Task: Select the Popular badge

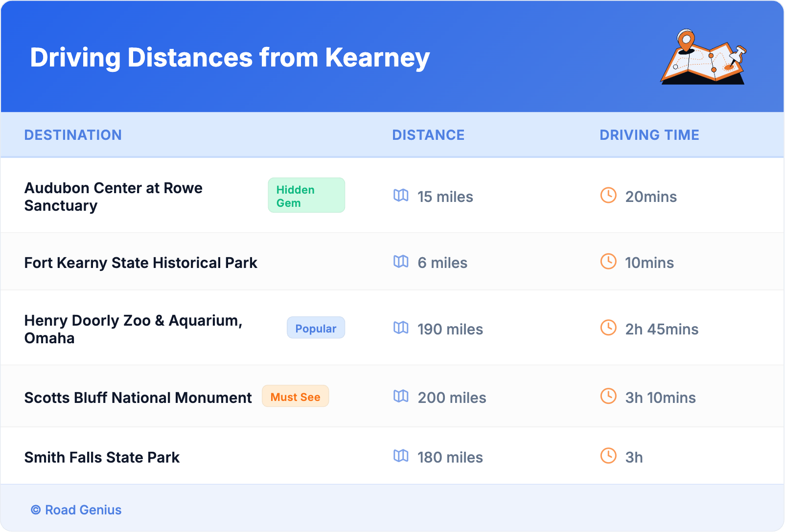Action: click(316, 328)
